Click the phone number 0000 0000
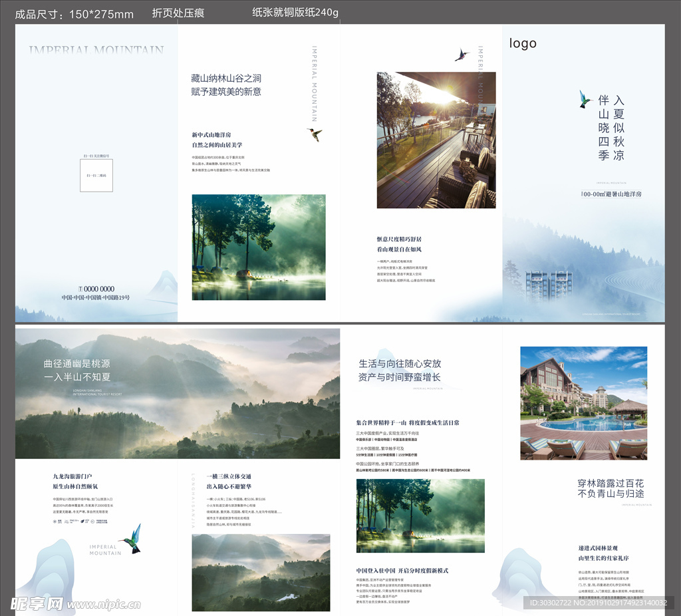This screenshot has width=681, height=616. coord(96,289)
